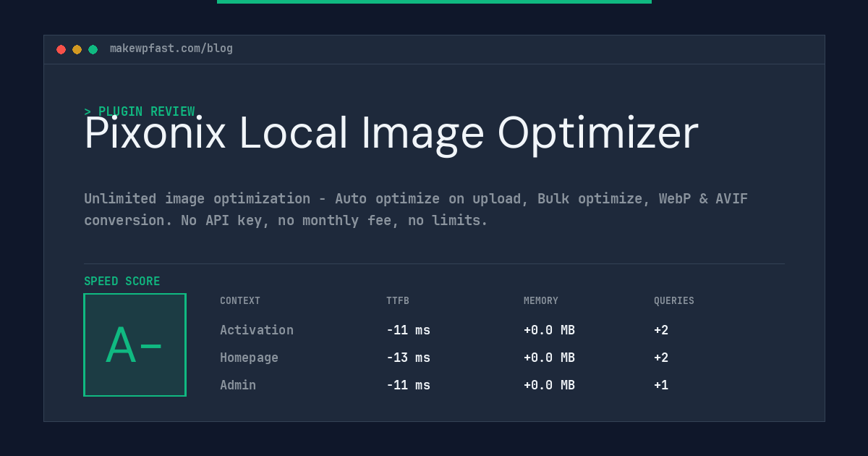Click the description starting 'Unlimited image optimization'
The height and width of the screenshot is (456, 868).
coord(416,209)
